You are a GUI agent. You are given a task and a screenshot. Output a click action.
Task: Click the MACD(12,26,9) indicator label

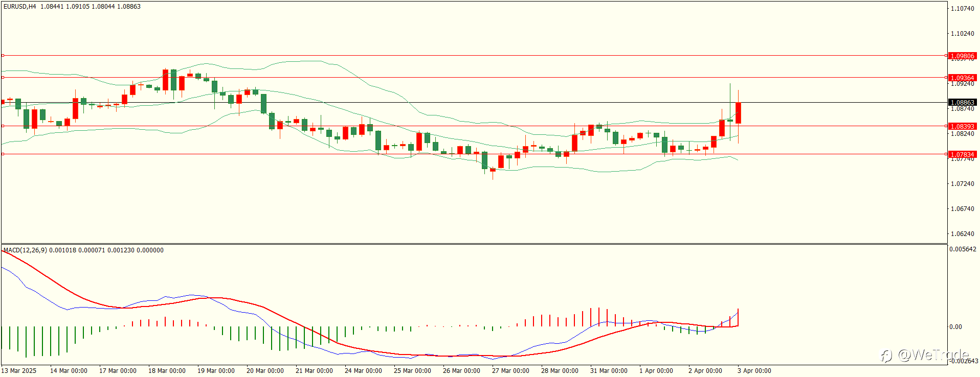(25, 250)
